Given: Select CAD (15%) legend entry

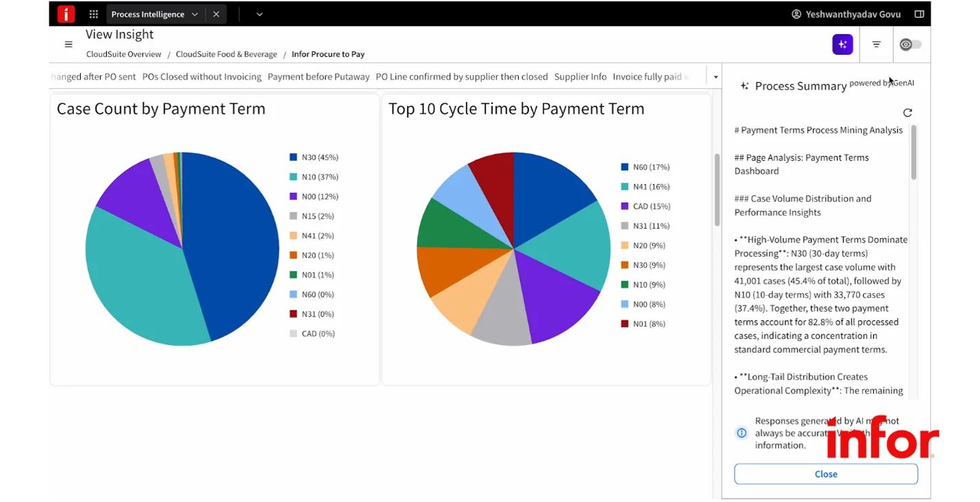Looking at the screenshot, I should click(645, 206).
